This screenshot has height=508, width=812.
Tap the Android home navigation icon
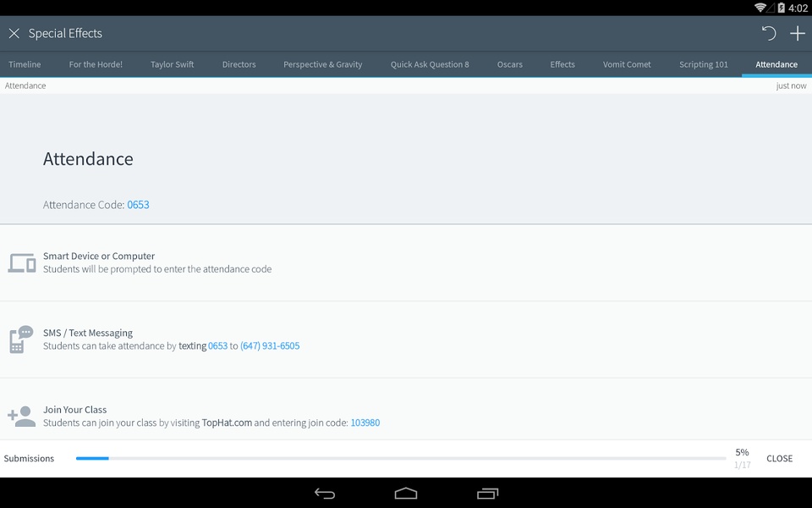[x=406, y=494]
